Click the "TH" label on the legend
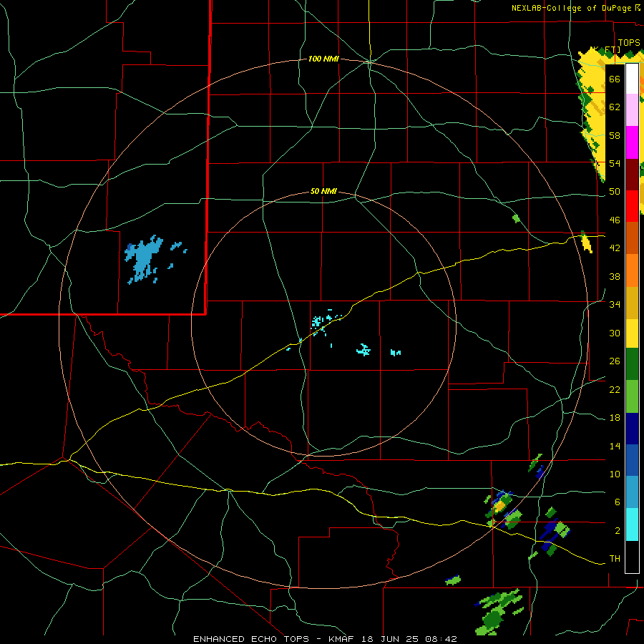Viewport: 644px width, 644px height. tap(615, 559)
